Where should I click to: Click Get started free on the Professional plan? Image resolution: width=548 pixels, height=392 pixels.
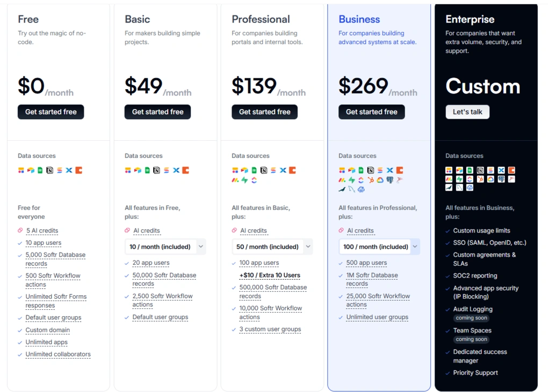264,112
